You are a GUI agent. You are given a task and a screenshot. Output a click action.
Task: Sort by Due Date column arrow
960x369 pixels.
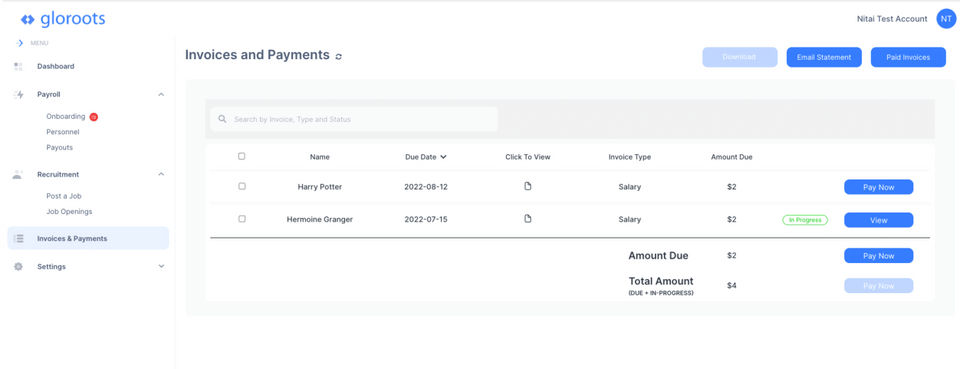(443, 157)
